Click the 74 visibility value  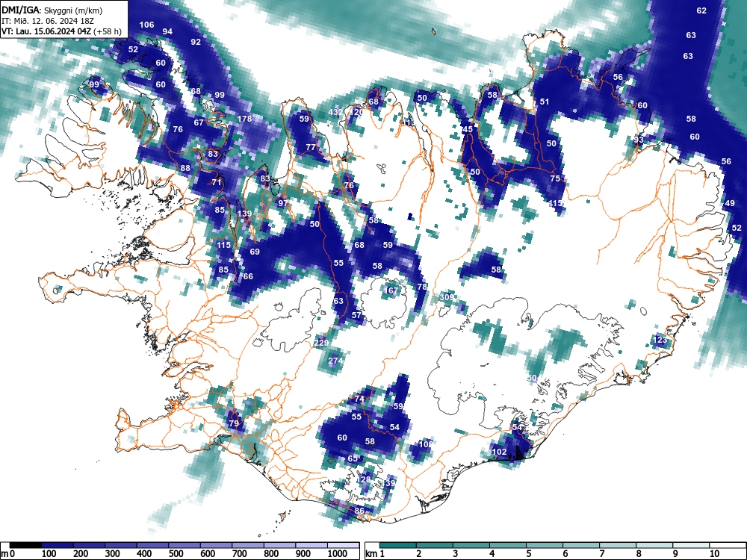click(360, 399)
